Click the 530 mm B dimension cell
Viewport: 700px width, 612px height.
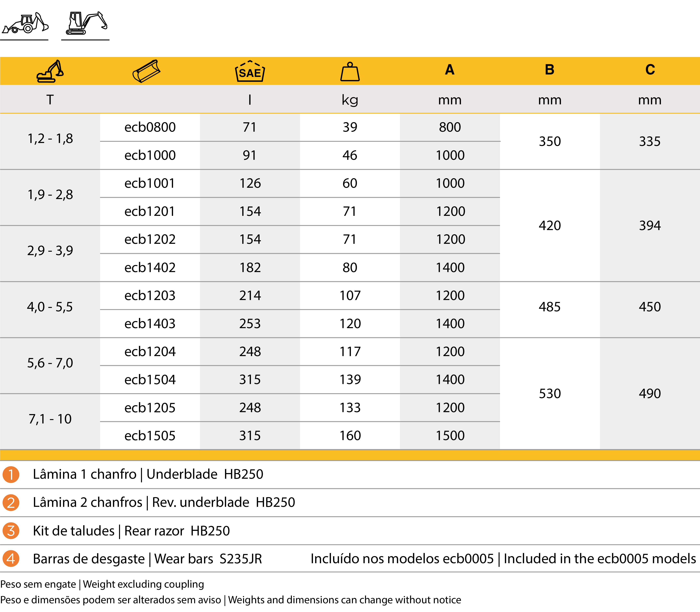549,394
